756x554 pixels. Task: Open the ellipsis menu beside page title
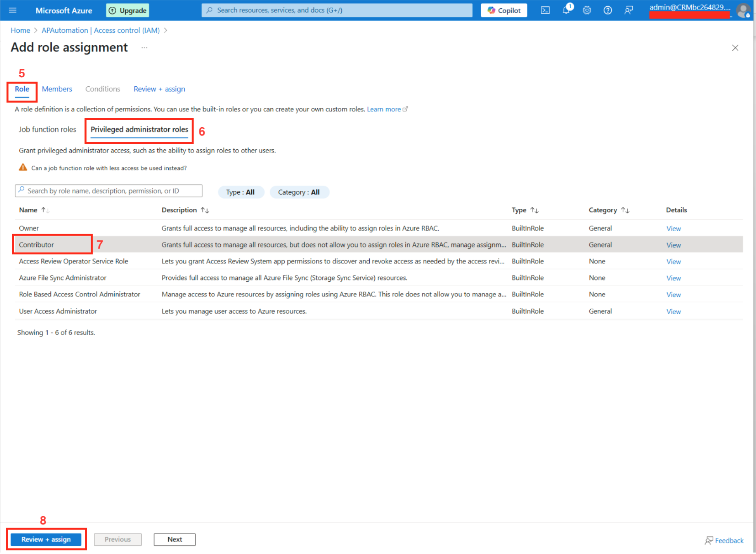click(144, 48)
